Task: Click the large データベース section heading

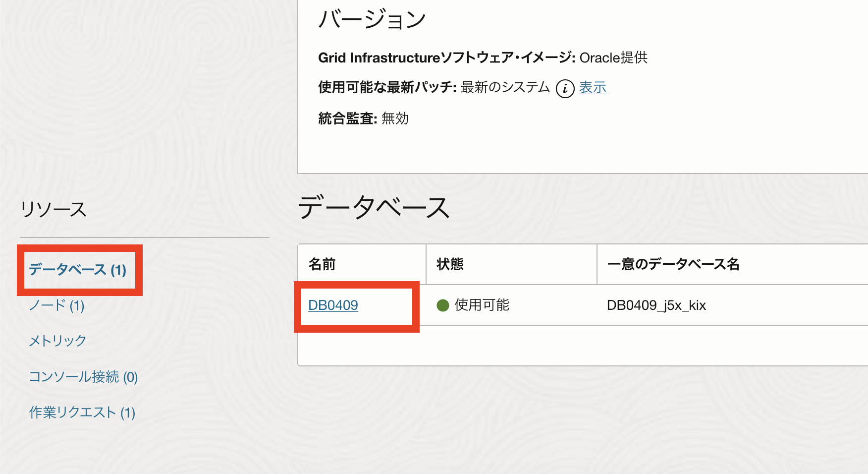Action: [x=374, y=208]
